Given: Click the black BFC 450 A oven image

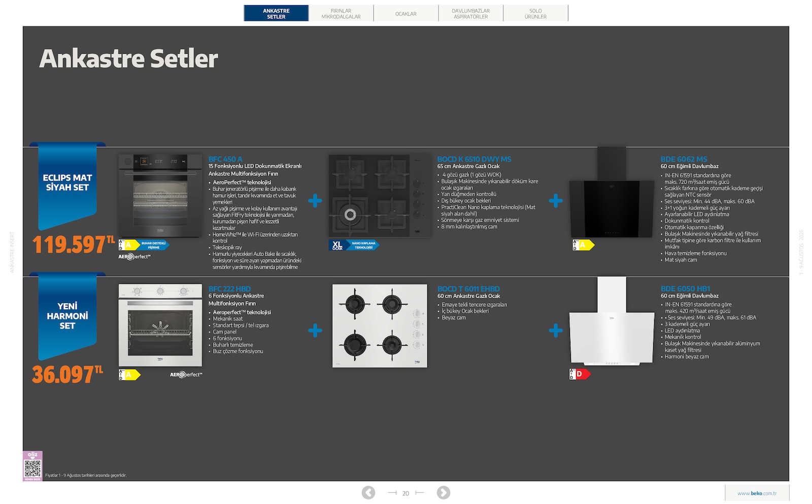Looking at the screenshot, I should coord(160,196).
